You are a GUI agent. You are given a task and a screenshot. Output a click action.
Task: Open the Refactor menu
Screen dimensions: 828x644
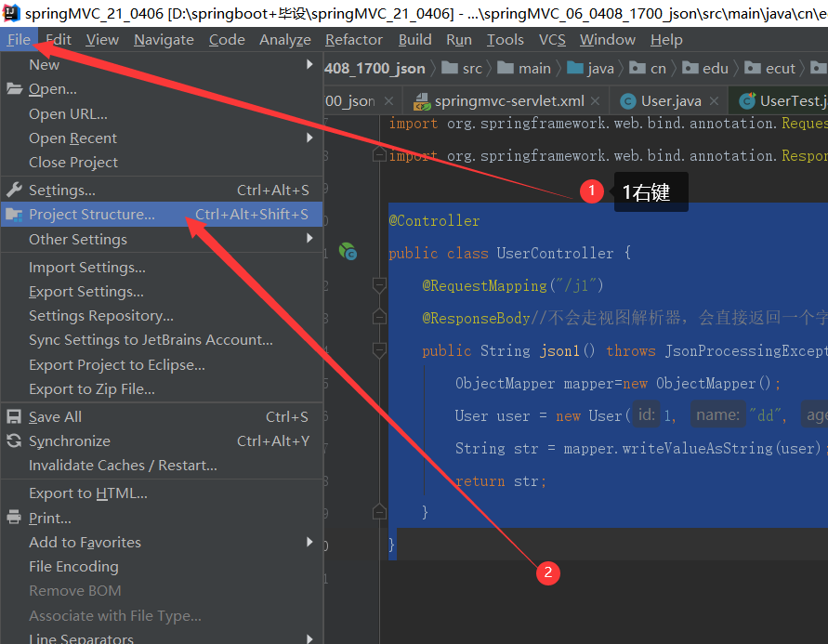coord(354,40)
